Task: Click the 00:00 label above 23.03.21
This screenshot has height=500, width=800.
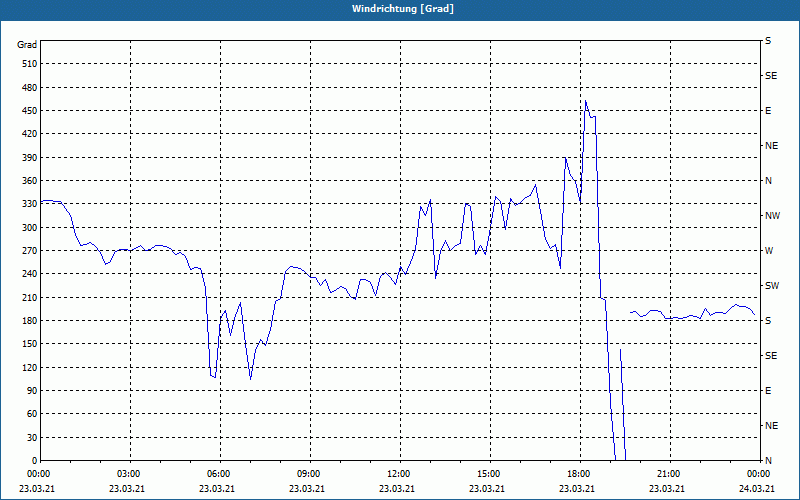Action: 39,474
